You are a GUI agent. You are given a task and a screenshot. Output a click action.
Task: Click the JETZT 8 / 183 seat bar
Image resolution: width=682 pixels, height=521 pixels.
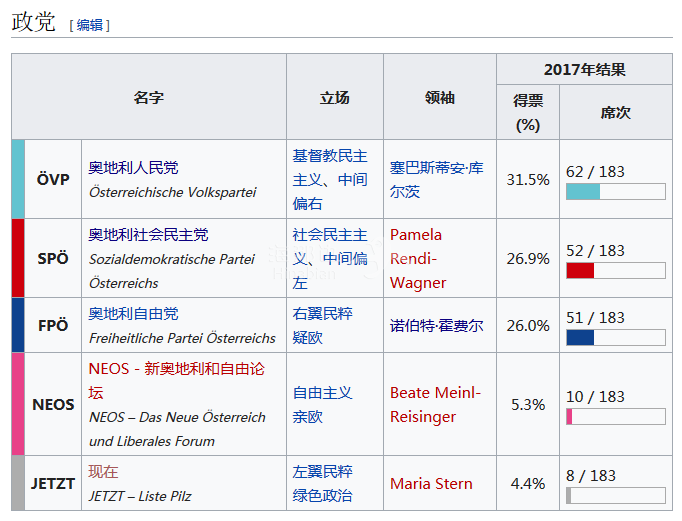coord(616,496)
